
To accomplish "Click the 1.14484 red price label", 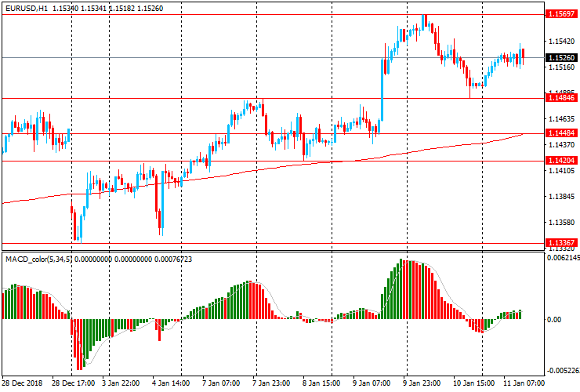I will click(x=562, y=133).
